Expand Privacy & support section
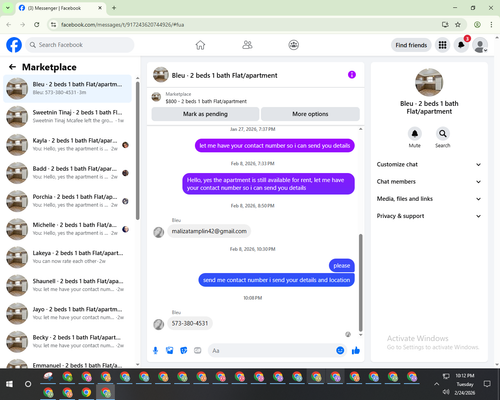Image resolution: width=500 pixels, height=400 pixels. tap(429, 216)
